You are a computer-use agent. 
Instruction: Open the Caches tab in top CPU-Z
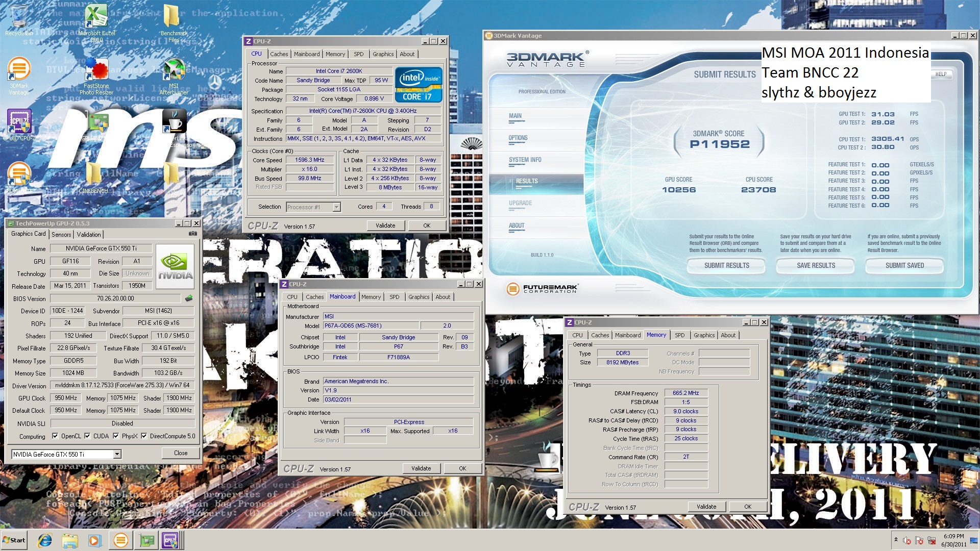279,54
